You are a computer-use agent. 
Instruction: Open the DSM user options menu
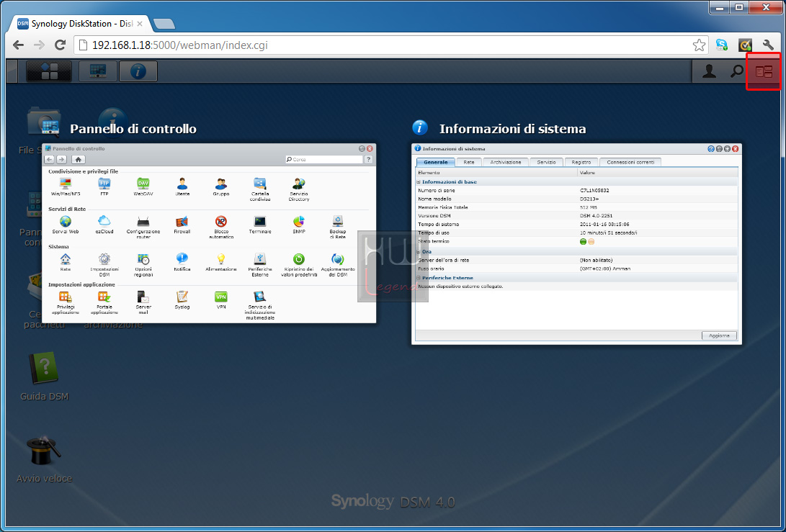click(x=709, y=72)
